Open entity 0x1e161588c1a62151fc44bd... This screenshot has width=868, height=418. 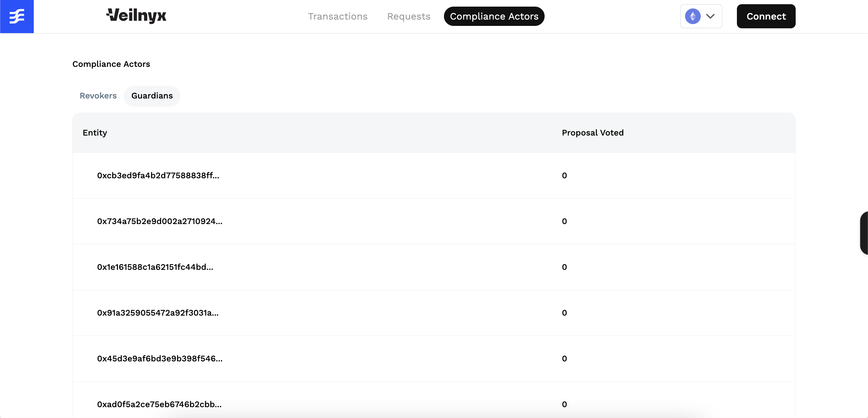155,267
